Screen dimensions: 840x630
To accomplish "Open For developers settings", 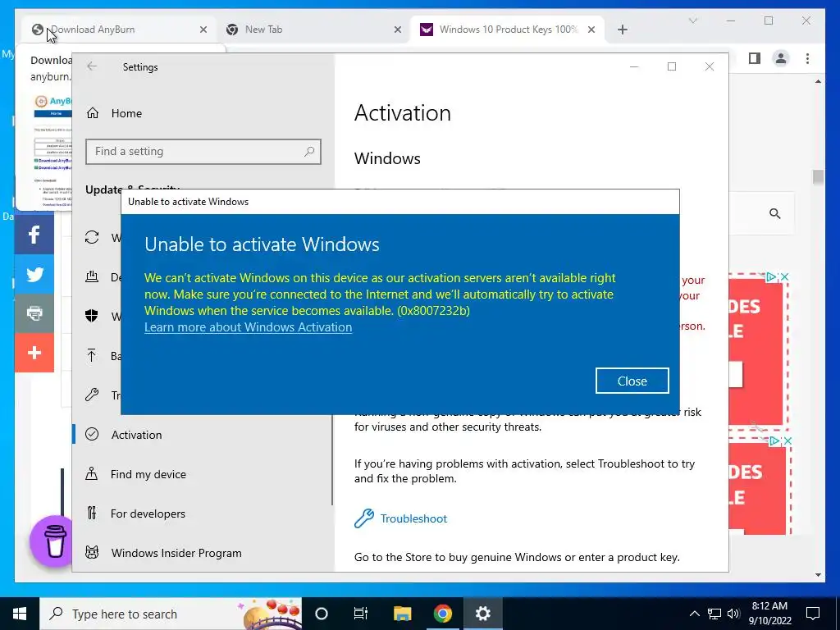I will (x=148, y=514).
